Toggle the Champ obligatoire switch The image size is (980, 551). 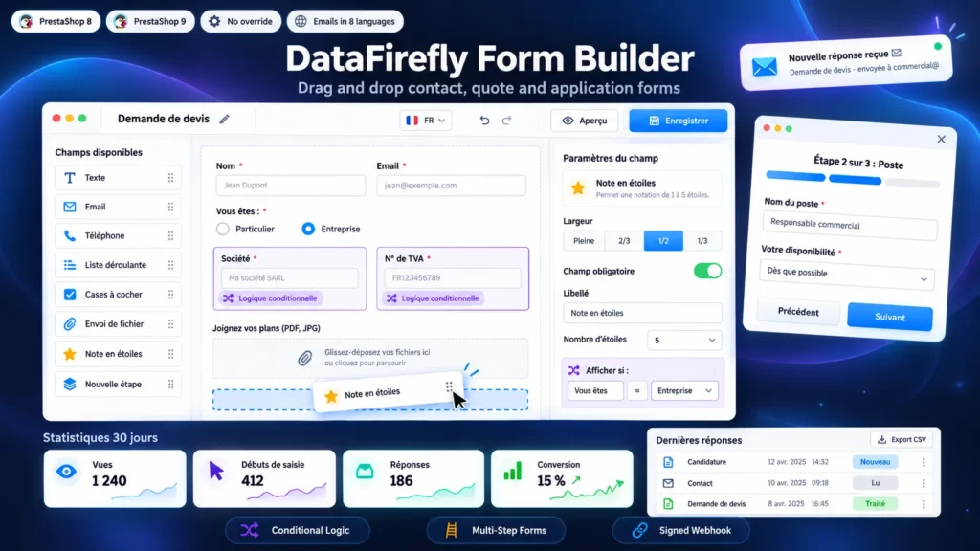click(707, 271)
